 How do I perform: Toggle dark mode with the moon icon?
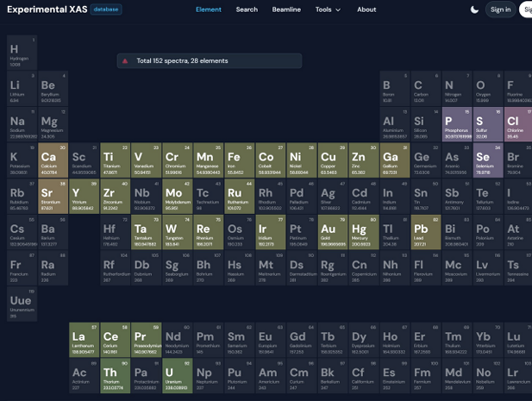coord(475,9)
